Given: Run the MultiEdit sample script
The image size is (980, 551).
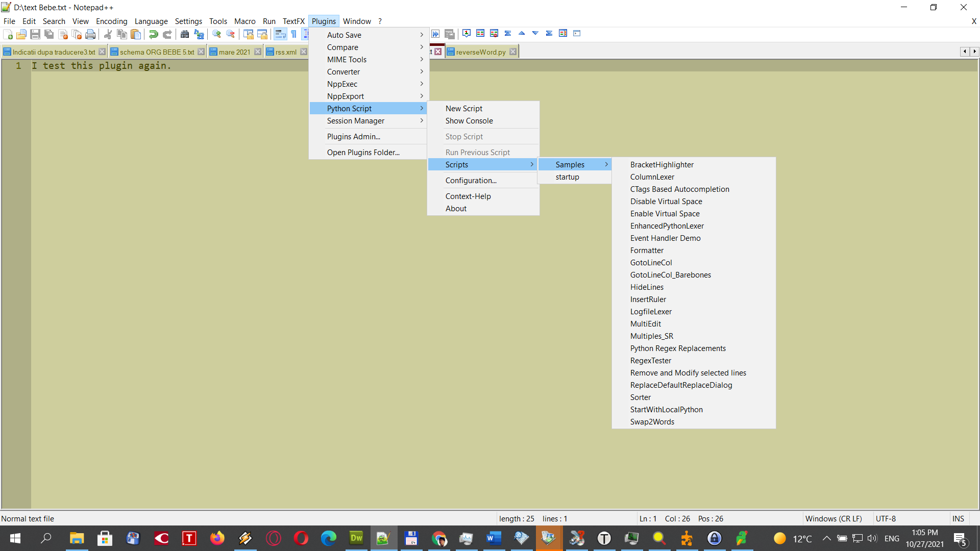Looking at the screenshot, I should pyautogui.click(x=694, y=323).
